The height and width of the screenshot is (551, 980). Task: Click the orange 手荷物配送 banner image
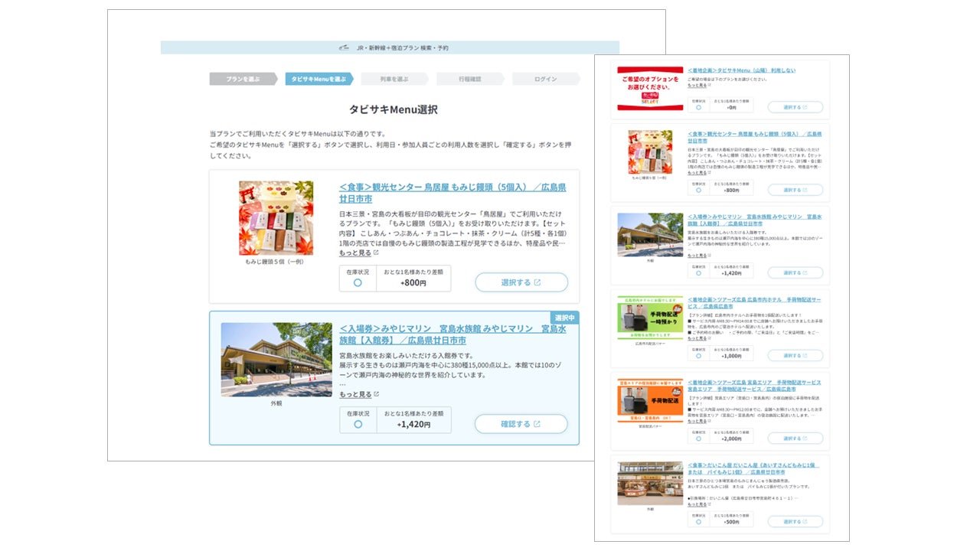(x=650, y=400)
